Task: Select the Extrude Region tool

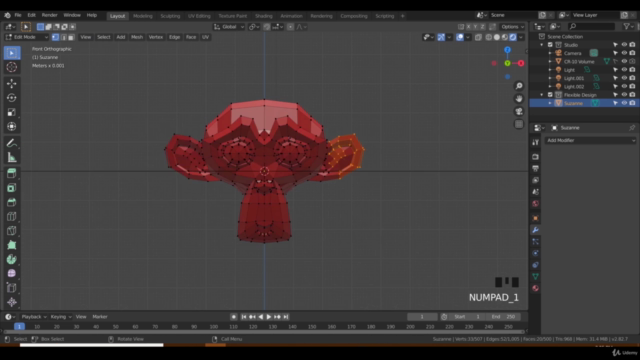Action: click(12, 173)
